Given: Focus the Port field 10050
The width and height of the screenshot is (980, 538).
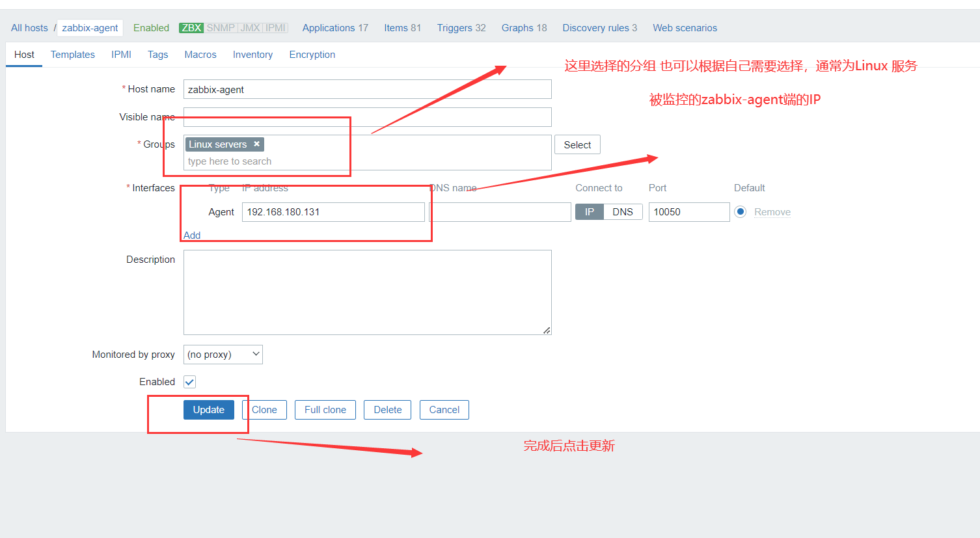Looking at the screenshot, I should 689,212.
